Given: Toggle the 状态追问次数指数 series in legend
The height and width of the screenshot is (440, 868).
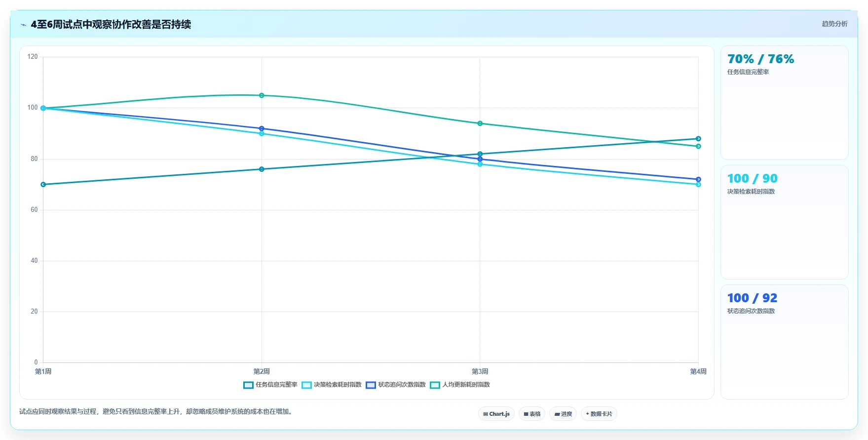Looking at the screenshot, I should click(x=396, y=385).
